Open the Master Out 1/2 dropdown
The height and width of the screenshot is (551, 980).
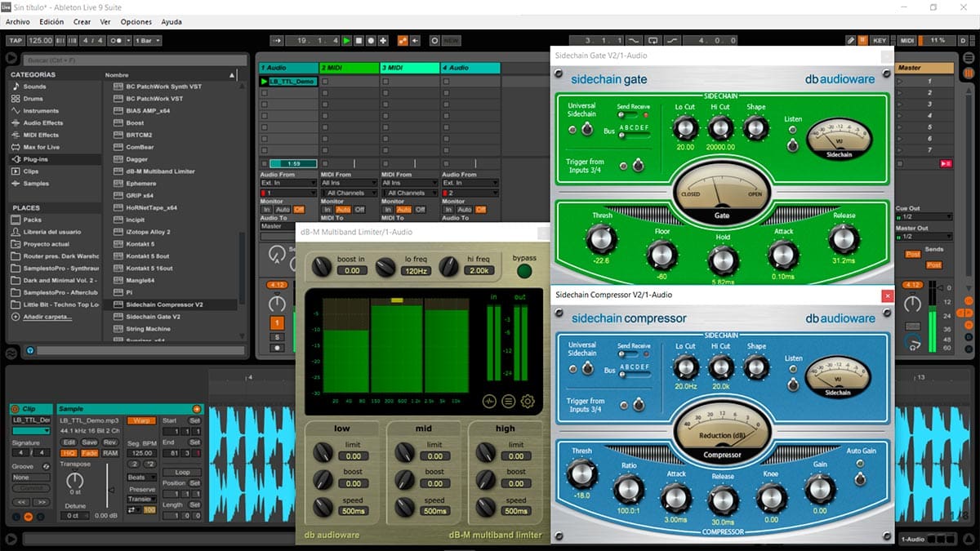924,237
